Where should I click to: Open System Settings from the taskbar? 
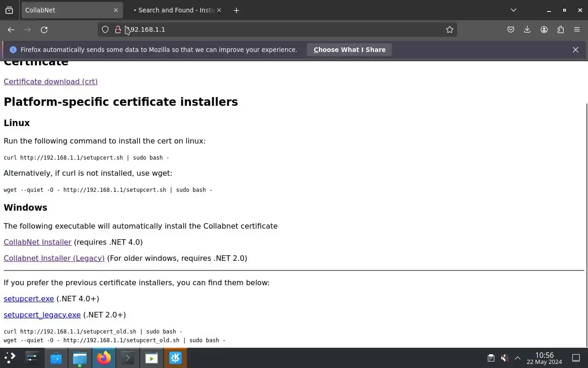(x=32, y=358)
